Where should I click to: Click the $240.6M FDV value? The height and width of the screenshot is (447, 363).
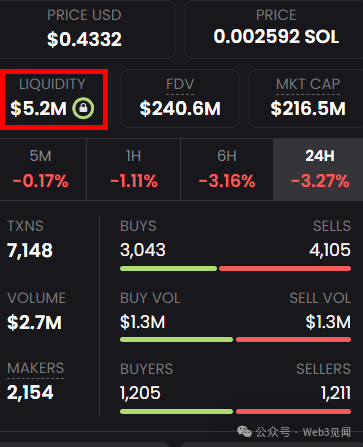tap(180, 109)
